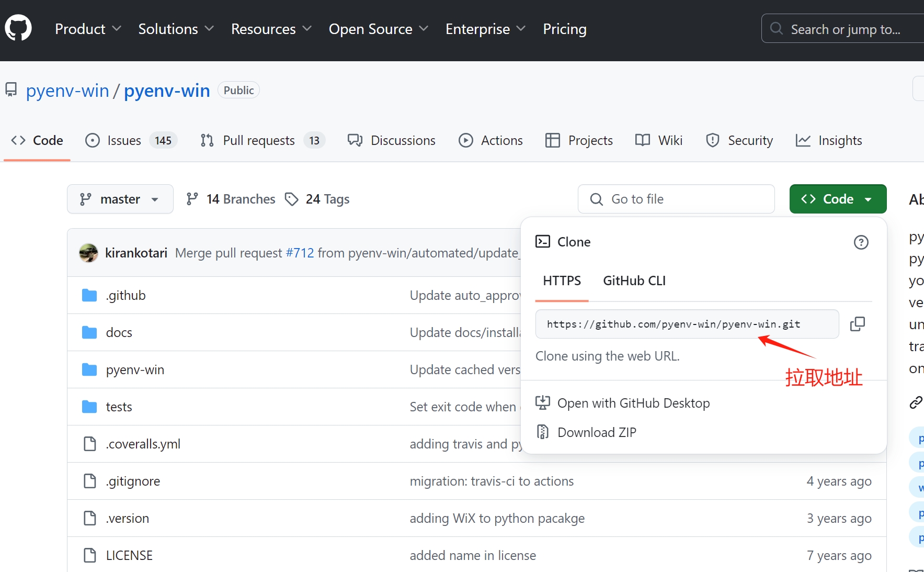Click the clone help question mark icon

pyautogui.click(x=861, y=242)
